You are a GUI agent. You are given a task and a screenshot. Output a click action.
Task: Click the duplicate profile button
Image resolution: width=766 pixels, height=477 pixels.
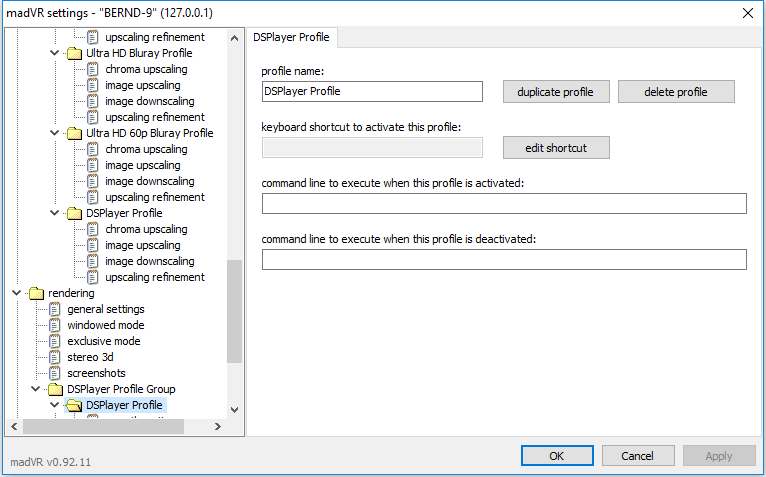(556, 92)
